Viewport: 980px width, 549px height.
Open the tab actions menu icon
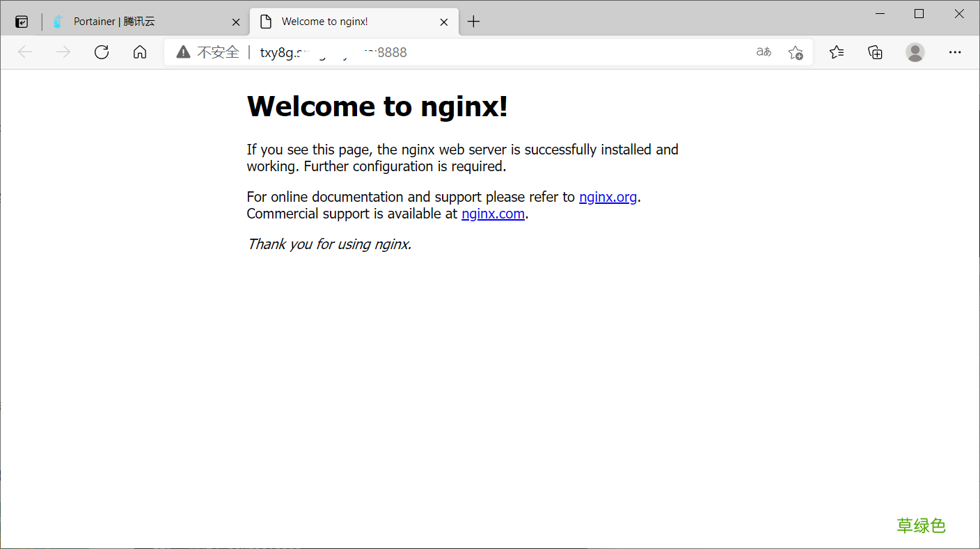(22, 22)
